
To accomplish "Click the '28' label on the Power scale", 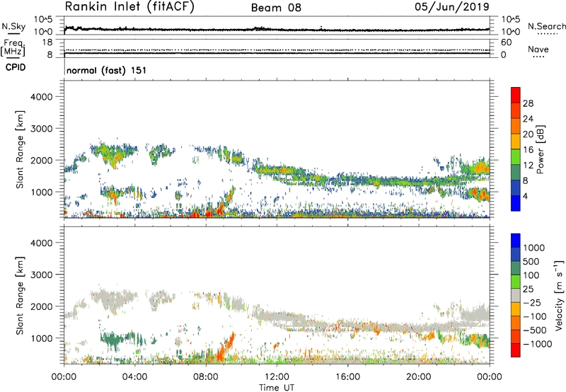I will tap(528, 103).
